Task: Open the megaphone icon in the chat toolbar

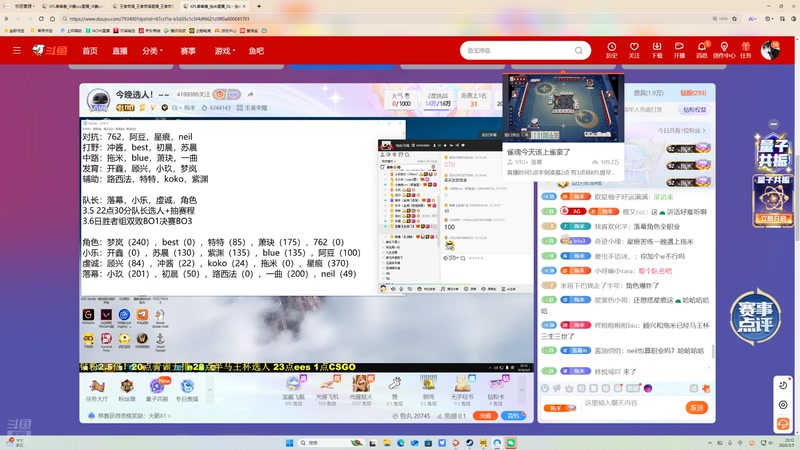Action: click(557, 388)
